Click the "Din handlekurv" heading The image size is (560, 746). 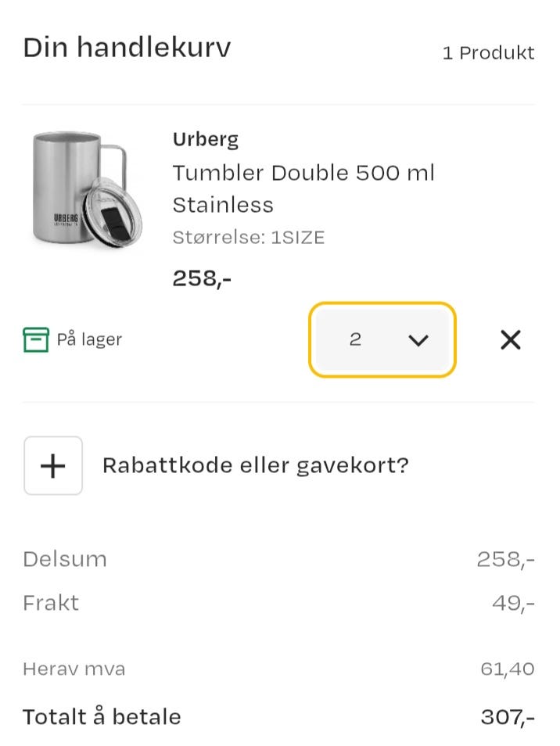(127, 48)
